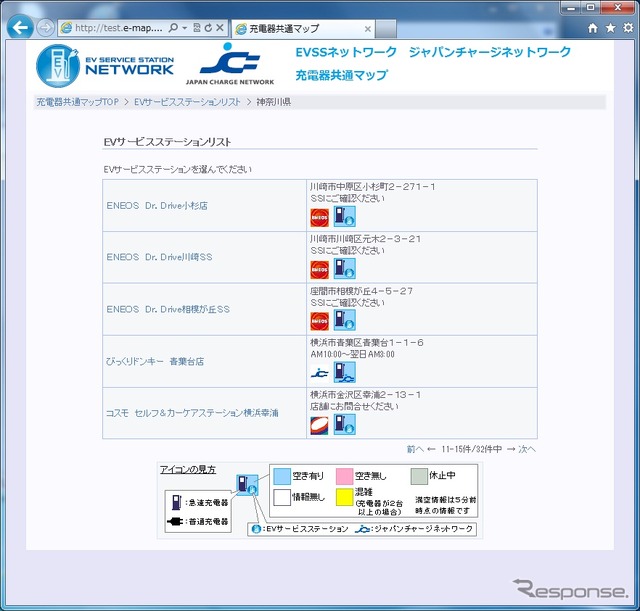640x611 pixels.
Task: Click the 充電器共通マップ page title text
Action: click(x=342, y=75)
